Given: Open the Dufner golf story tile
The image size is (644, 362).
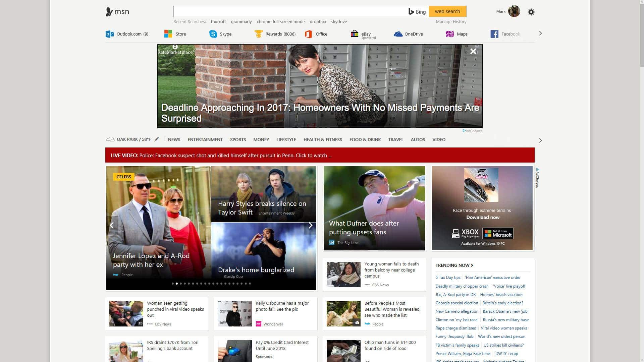Looking at the screenshot, I should click(374, 208).
